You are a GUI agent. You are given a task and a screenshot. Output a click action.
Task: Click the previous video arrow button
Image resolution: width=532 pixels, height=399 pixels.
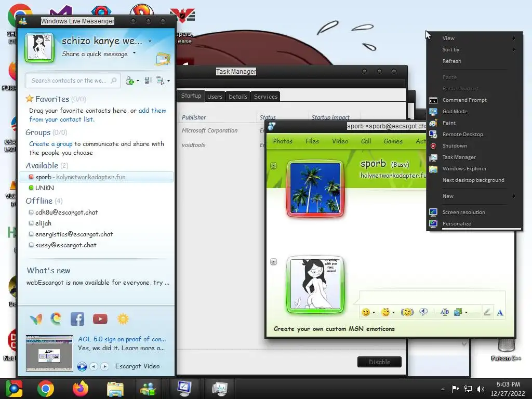pyautogui.click(x=94, y=366)
